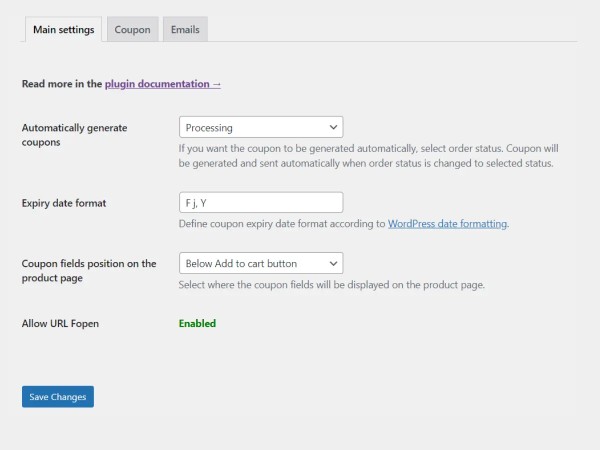Click the Allow URL Fopen label

tap(60, 324)
